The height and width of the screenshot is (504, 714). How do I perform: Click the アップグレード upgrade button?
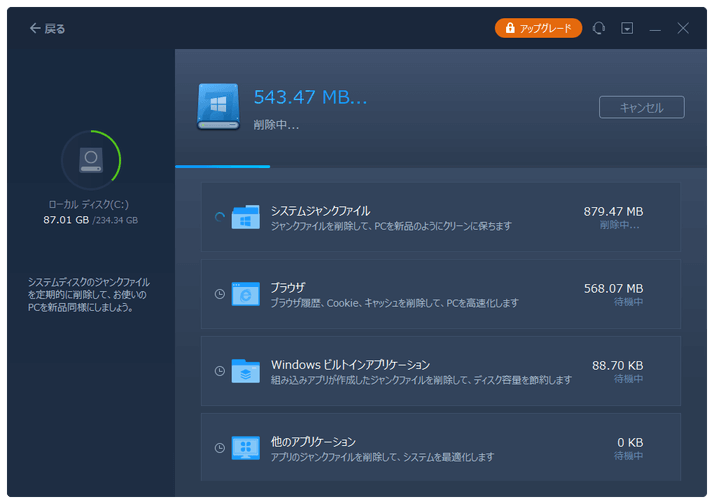coord(538,29)
